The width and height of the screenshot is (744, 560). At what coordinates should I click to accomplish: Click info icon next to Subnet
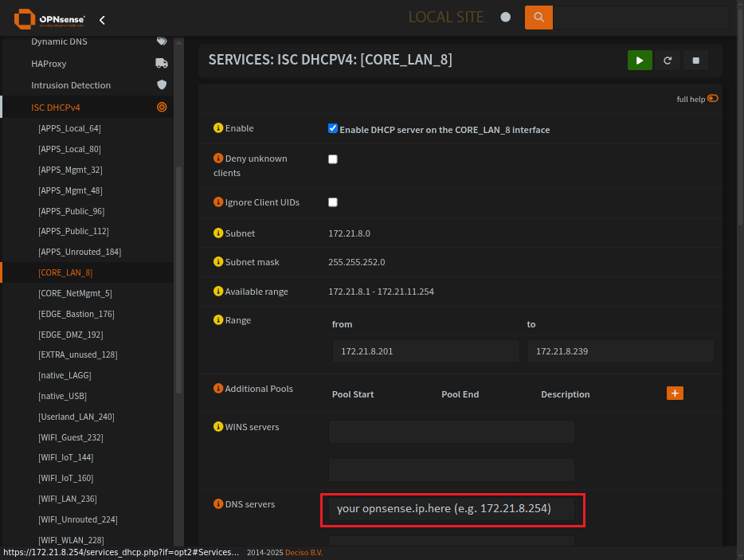click(218, 233)
